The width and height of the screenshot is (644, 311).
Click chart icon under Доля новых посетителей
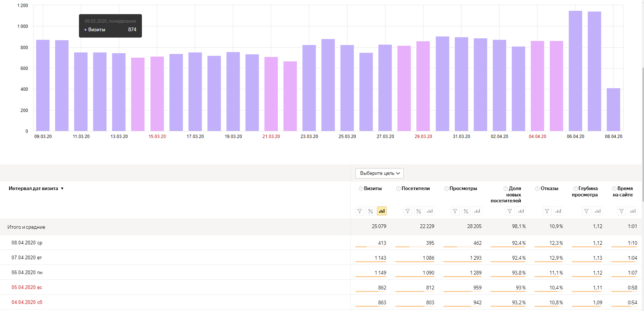click(521, 211)
